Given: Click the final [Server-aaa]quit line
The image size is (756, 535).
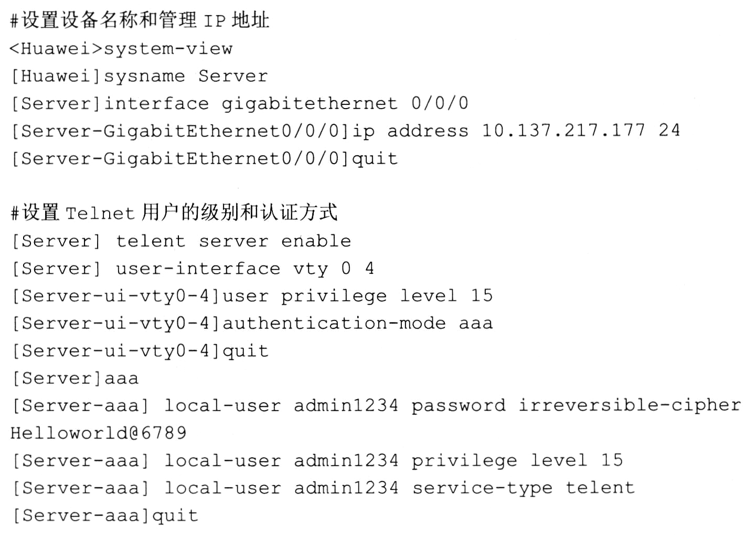Looking at the screenshot, I should [x=104, y=516].
